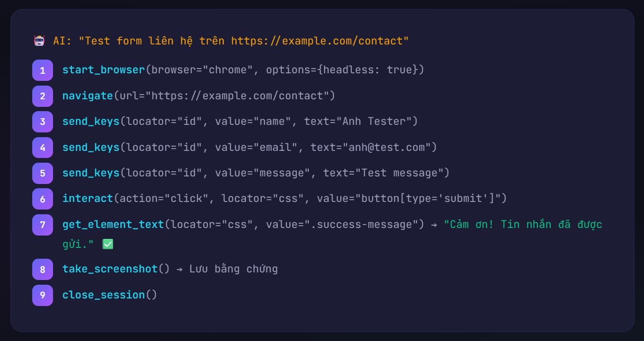Click the green checkmark after success message

point(108,244)
